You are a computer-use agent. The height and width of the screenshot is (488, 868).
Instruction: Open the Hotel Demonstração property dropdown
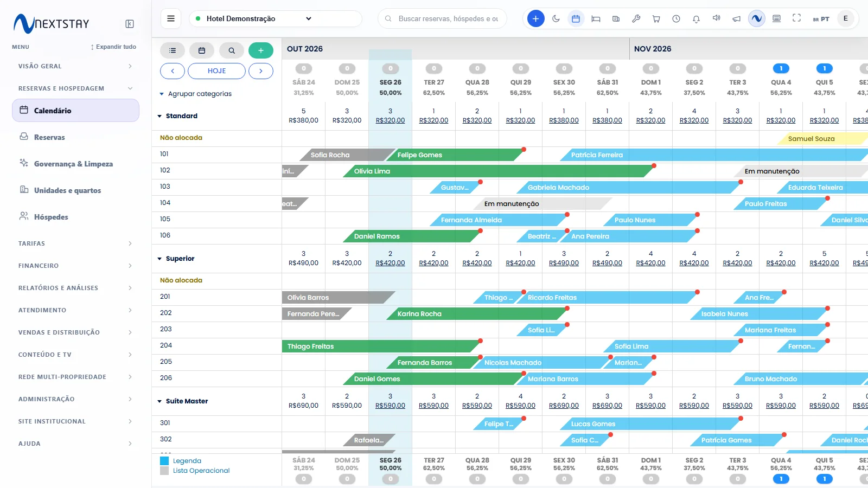coord(276,18)
